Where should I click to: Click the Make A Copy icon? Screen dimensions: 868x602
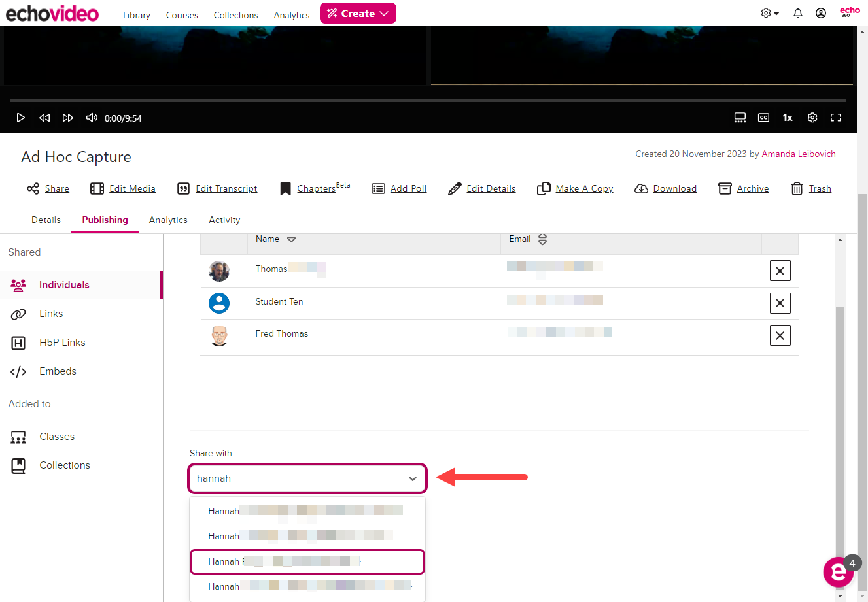click(544, 188)
